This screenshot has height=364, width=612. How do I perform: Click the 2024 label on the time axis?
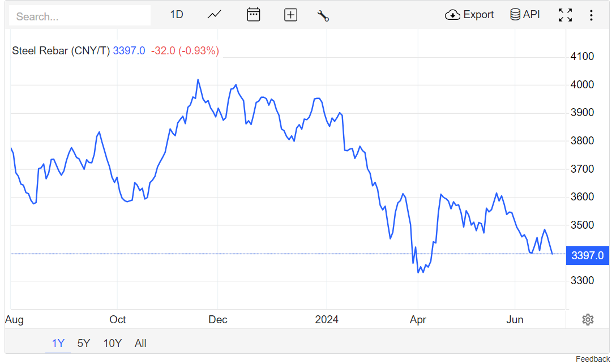(x=327, y=320)
